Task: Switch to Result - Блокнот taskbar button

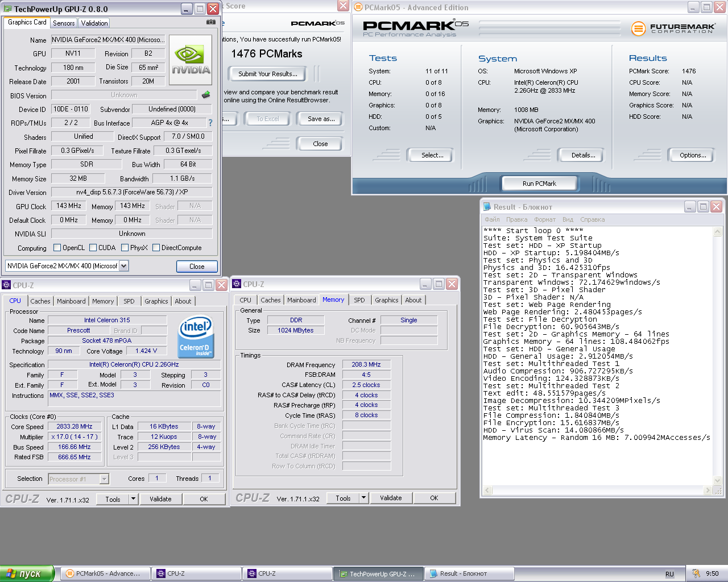Action: [x=469, y=573]
